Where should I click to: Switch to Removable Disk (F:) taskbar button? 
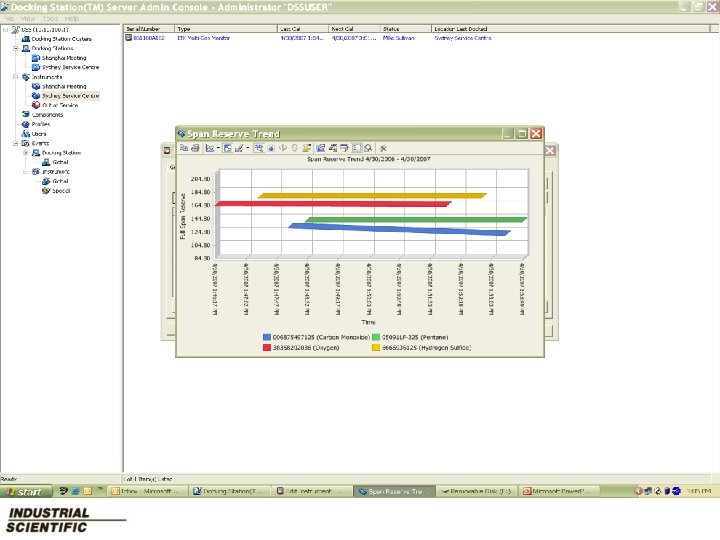[477, 491]
